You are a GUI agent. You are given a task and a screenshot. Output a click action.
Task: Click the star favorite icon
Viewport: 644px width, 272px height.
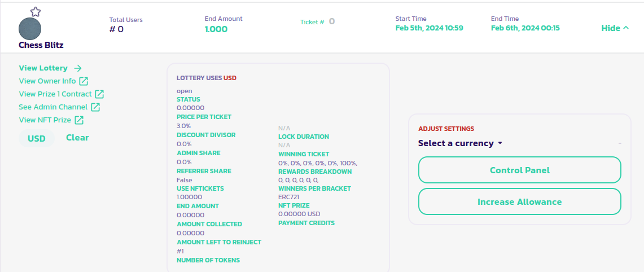point(36,11)
